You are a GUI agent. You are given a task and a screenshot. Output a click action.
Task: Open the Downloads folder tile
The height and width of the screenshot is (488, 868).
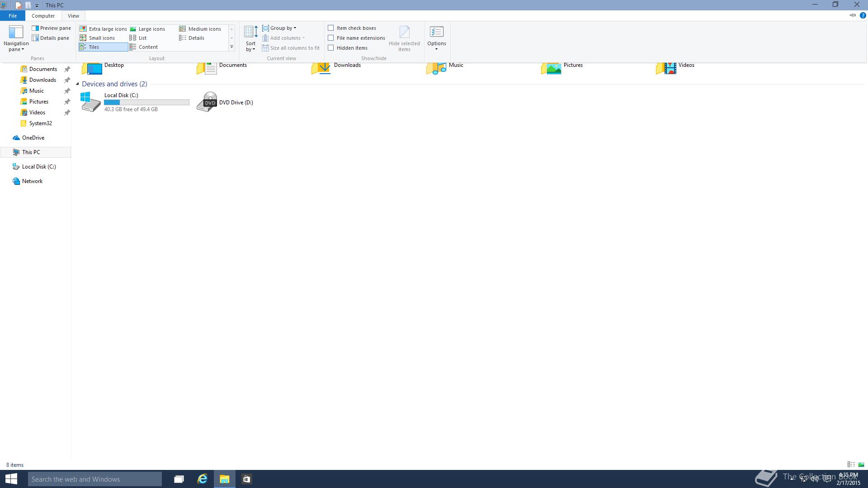pos(347,66)
